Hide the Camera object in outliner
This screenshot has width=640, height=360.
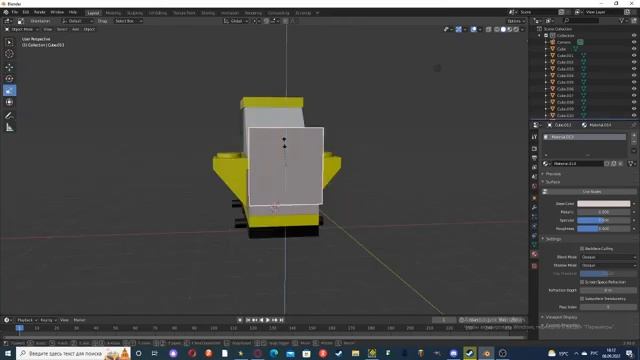point(634,42)
